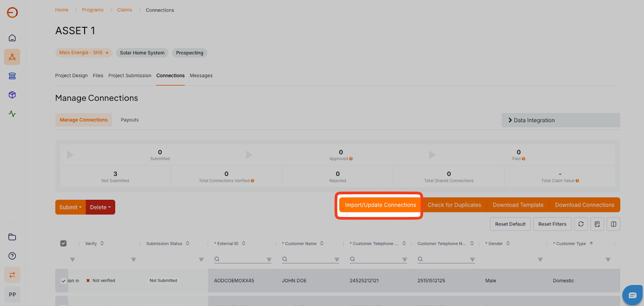Toggle the column layout icon button
Screen dimensions: 644x306
click(613, 224)
